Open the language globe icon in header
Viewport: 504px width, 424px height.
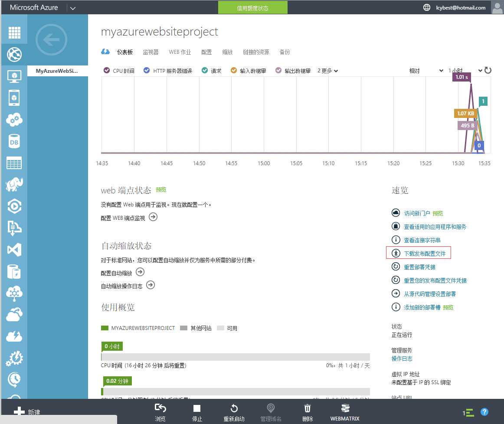pos(426,7)
